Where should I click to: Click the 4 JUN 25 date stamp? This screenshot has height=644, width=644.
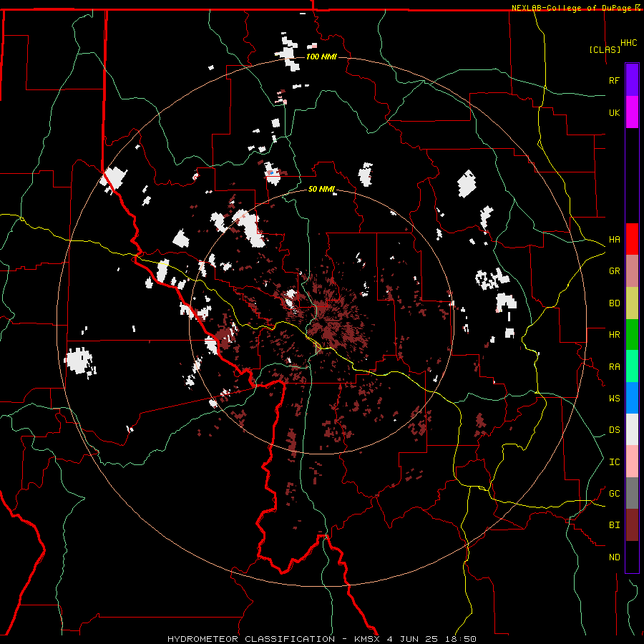[x=415, y=639]
